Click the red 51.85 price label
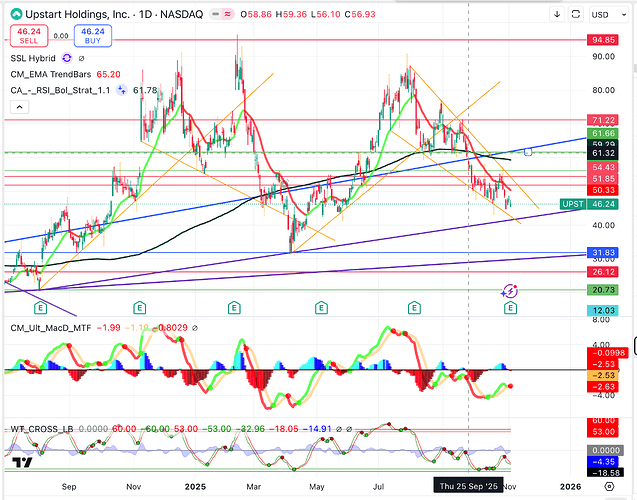 (x=603, y=179)
